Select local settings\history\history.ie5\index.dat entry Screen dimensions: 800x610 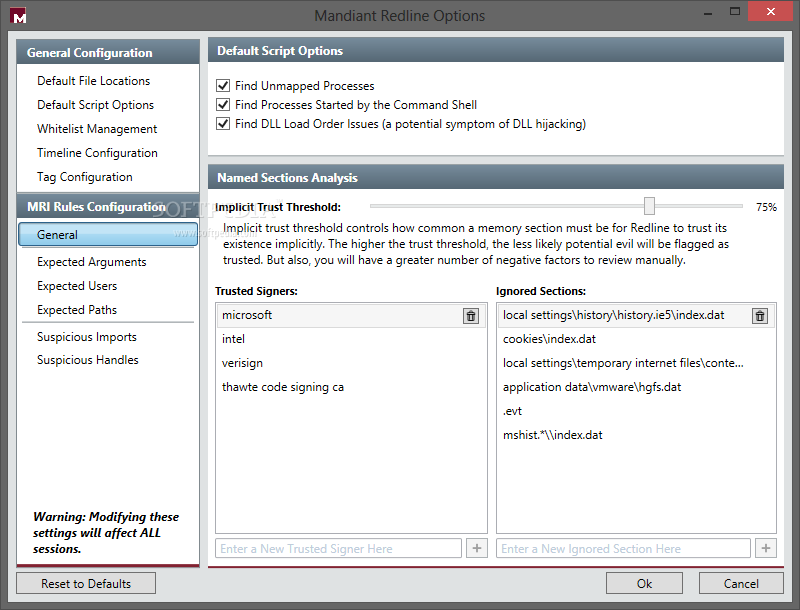click(636, 315)
